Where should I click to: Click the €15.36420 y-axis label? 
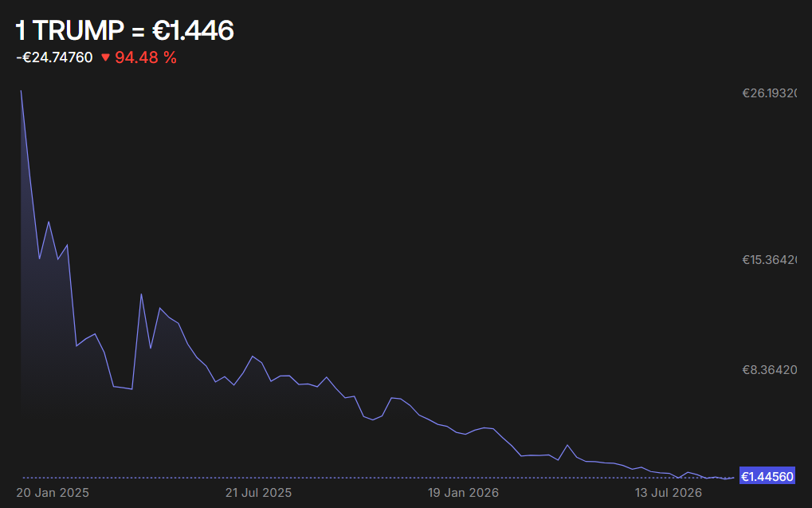click(x=769, y=260)
